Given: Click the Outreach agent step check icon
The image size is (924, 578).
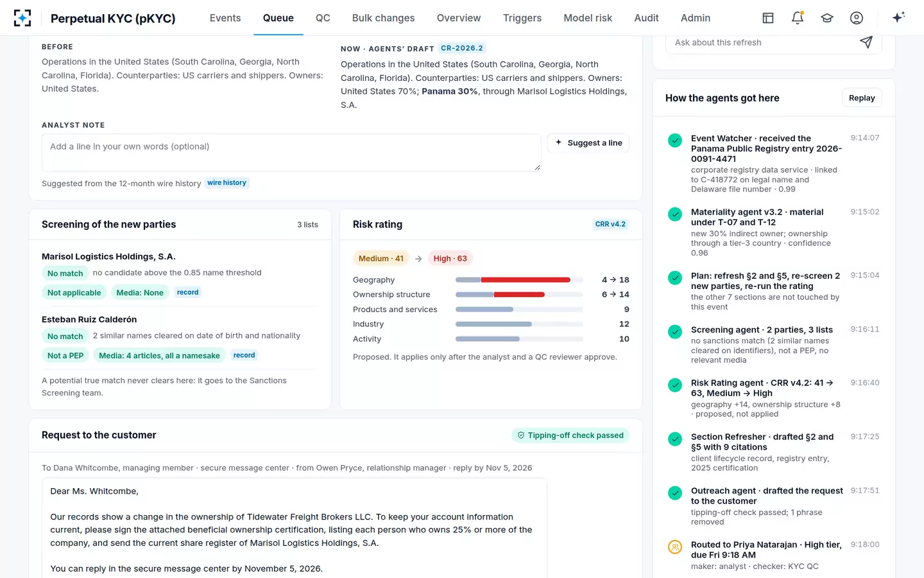Looking at the screenshot, I should coord(675,493).
